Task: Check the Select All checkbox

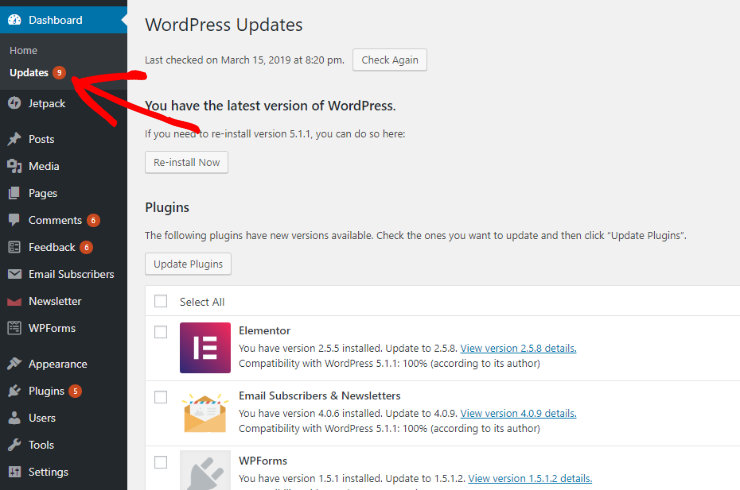Action: (160, 301)
